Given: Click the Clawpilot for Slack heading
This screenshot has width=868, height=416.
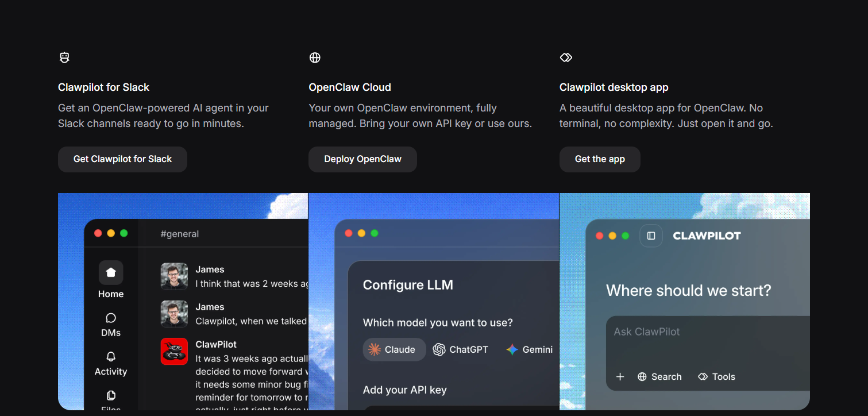Looking at the screenshot, I should pyautogui.click(x=103, y=87).
